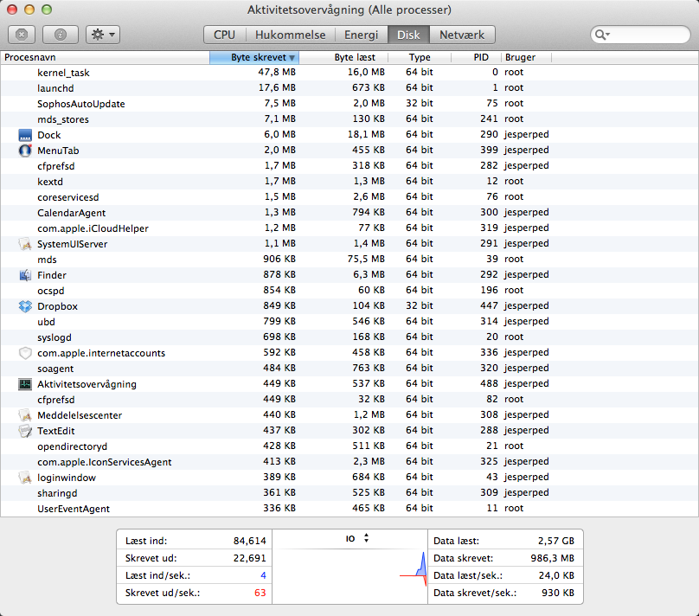Sort by Type column header
Image resolution: width=699 pixels, height=616 pixels.
[420, 57]
